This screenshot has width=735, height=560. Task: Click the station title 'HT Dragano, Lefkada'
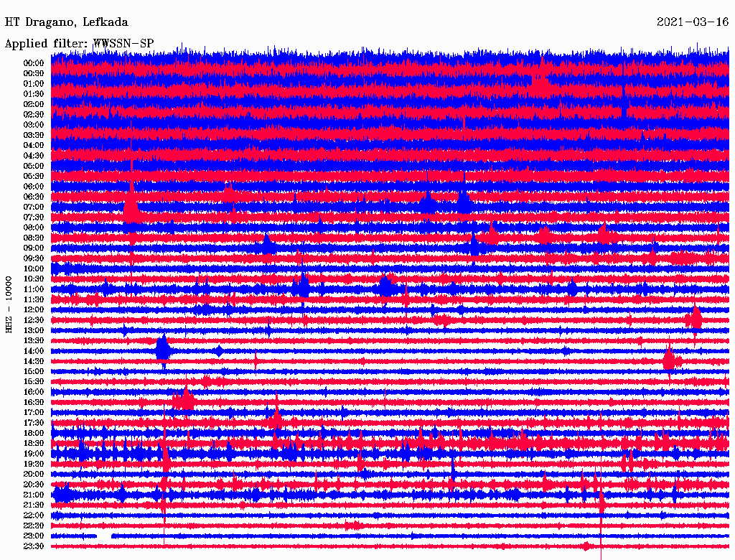click(66, 22)
